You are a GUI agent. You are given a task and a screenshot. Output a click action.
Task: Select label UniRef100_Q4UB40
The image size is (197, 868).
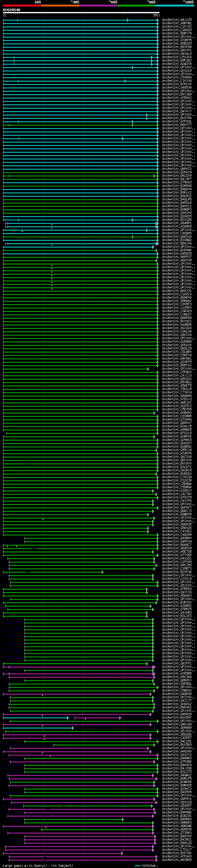click(177, 538)
